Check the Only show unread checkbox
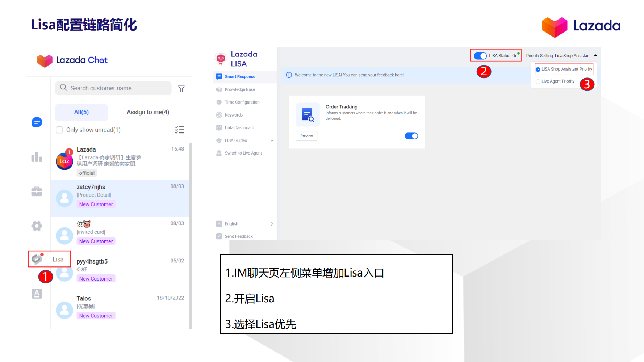The height and width of the screenshot is (362, 644). coord(59,130)
